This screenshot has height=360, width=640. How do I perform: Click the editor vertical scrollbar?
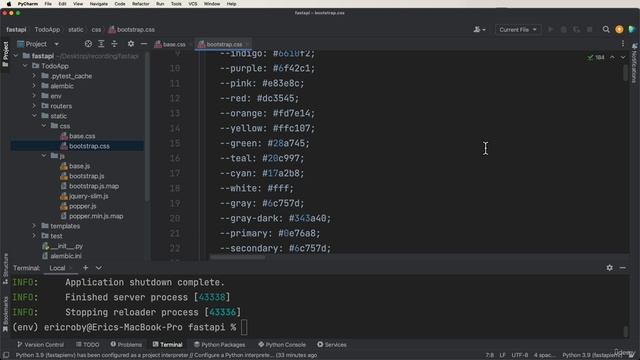click(625, 73)
